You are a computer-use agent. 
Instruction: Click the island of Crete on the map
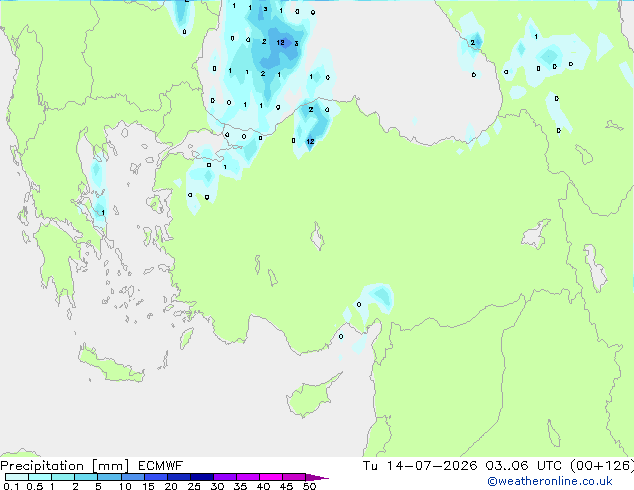pyautogui.click(x=110, y=366)
